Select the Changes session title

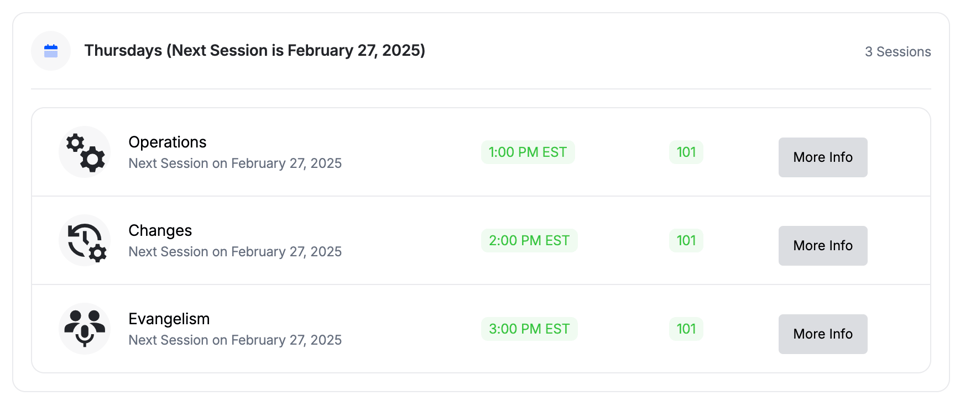(160, 230)
